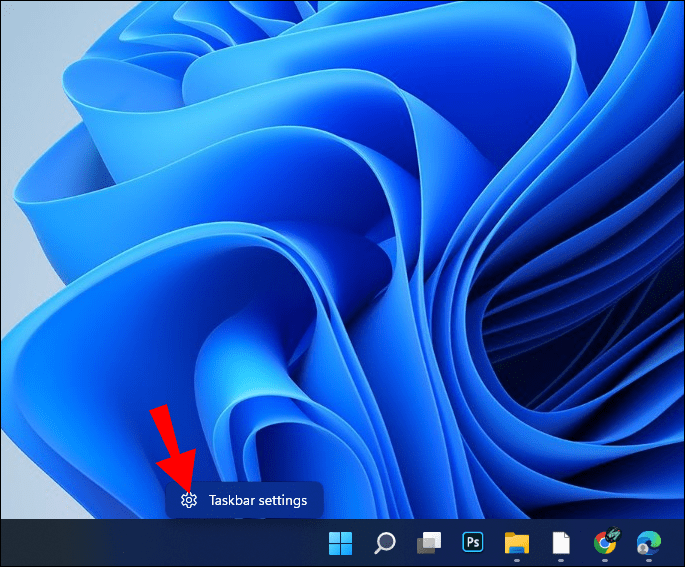The width and height of the screenshot is (685, 567).
Task: Click the Chrome icon with profile badge
Action: (605, 543)
